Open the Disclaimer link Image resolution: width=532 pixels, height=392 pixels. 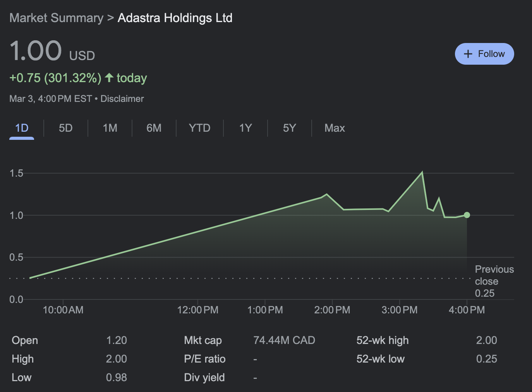coord(122,99)
